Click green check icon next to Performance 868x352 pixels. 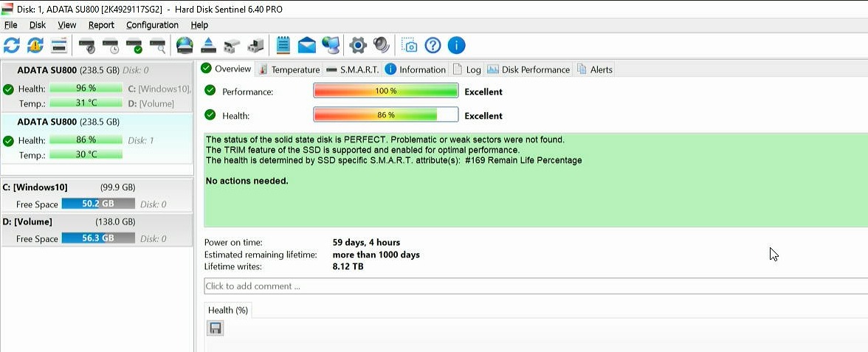tap(210, 90)
